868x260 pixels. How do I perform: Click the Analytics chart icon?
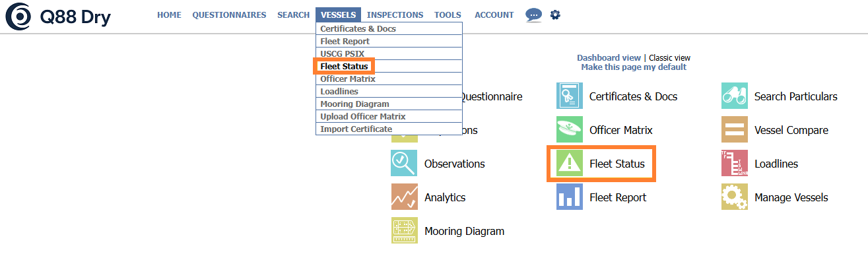click(404, 197)
